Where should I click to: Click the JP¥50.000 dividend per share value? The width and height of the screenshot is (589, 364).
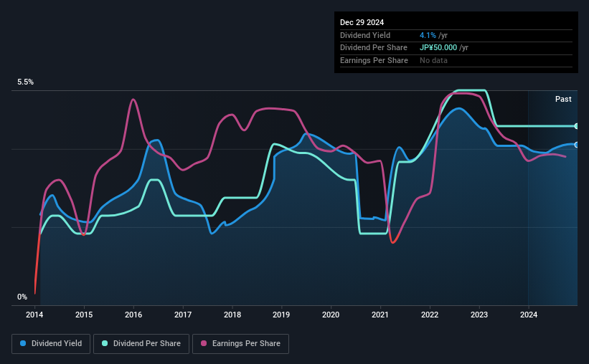click(x=438, y=48)
